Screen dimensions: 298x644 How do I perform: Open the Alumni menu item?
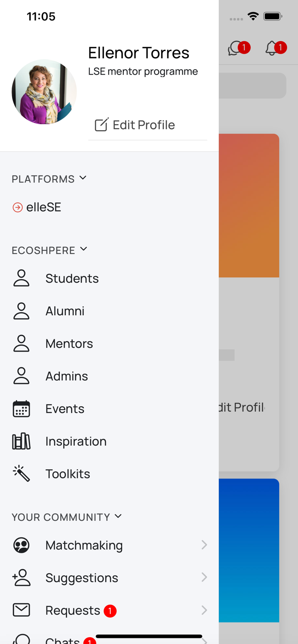click(65, 311)
